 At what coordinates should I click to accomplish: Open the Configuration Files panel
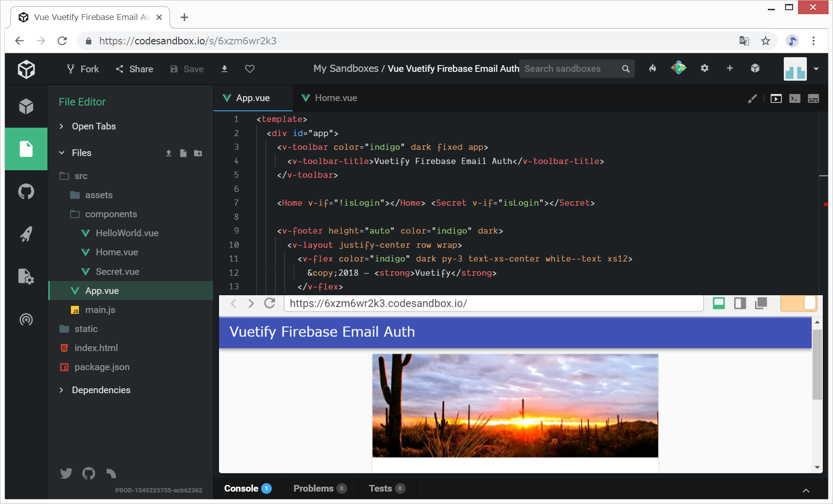26,277
